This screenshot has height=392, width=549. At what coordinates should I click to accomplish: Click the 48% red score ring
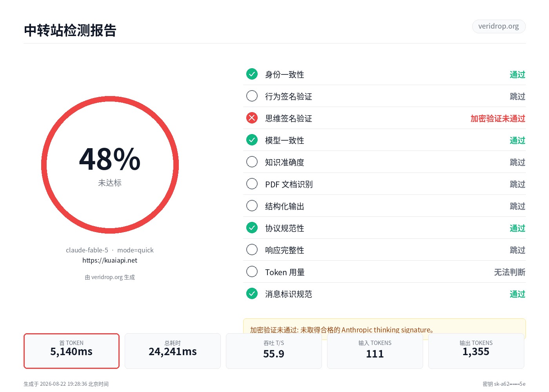110,165
